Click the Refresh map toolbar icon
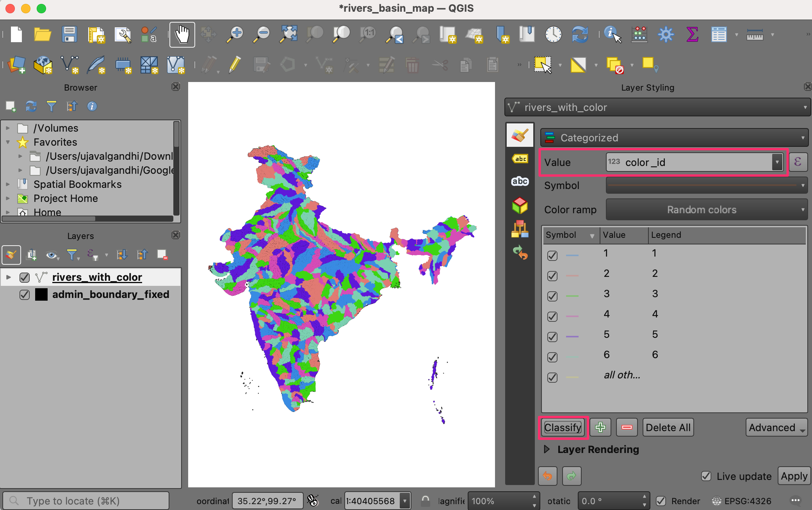Viewport: 812px width, 510px height. (580, 35)
